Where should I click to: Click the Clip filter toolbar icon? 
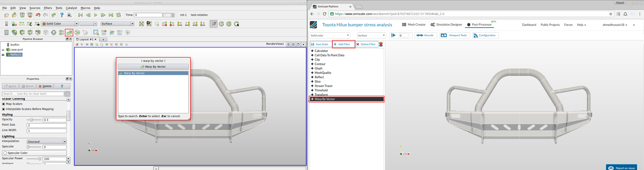click(x=22, y=33)
